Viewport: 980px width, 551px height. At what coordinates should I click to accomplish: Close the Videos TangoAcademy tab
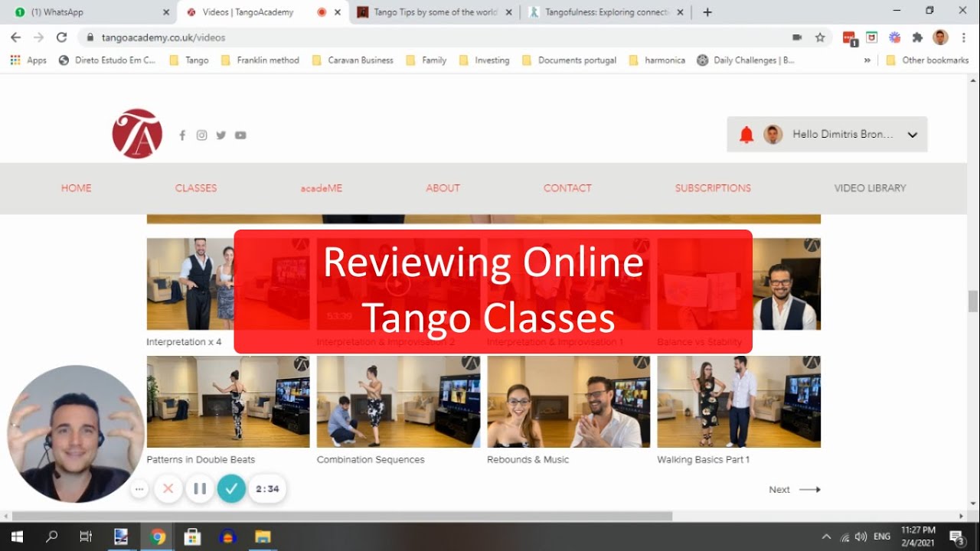(338, 12)
